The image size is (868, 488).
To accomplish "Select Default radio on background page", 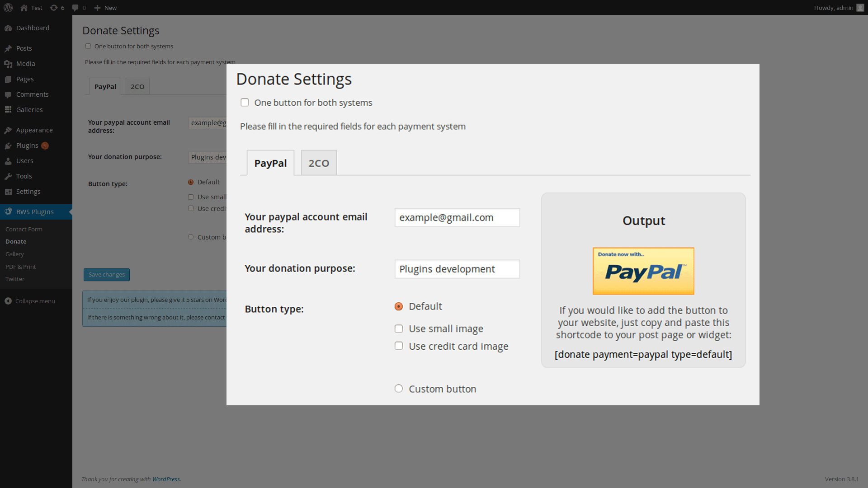I will 191,182.
